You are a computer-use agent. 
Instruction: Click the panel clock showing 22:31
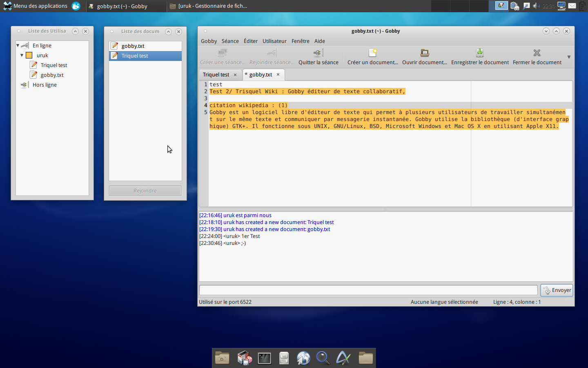click(548, 6)
